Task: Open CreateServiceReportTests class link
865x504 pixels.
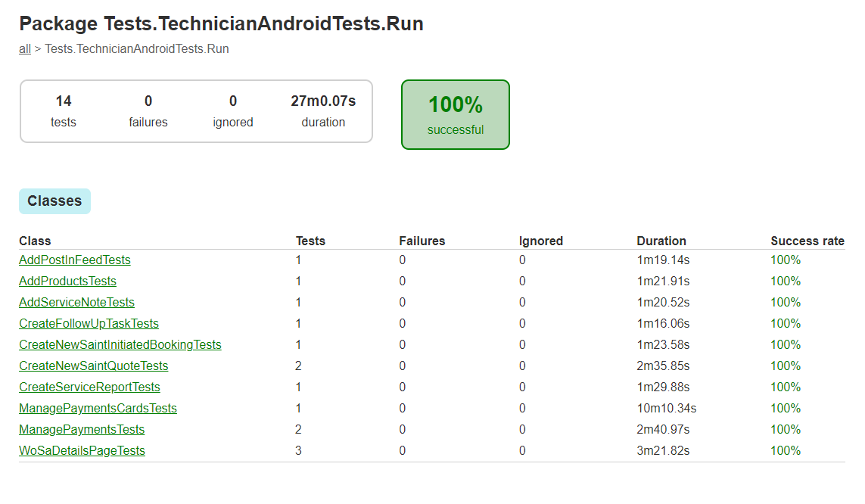Action: 89,387
